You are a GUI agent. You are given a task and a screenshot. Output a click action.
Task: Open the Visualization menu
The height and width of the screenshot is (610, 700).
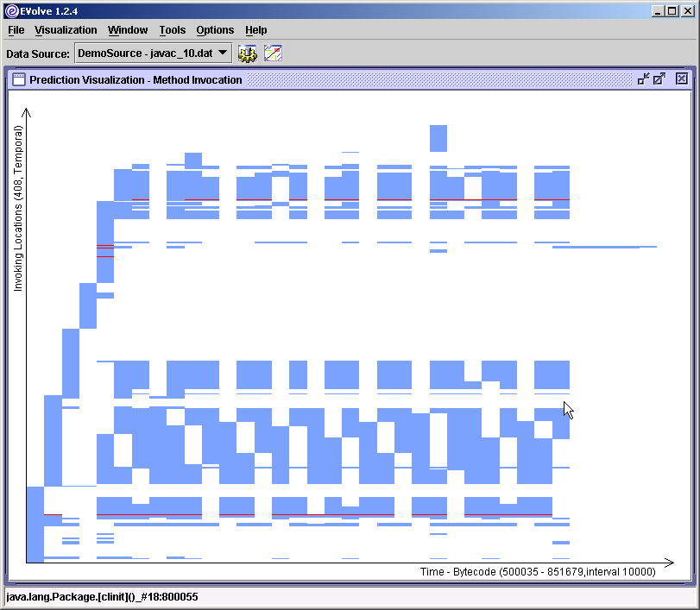(x=66, y=30)
